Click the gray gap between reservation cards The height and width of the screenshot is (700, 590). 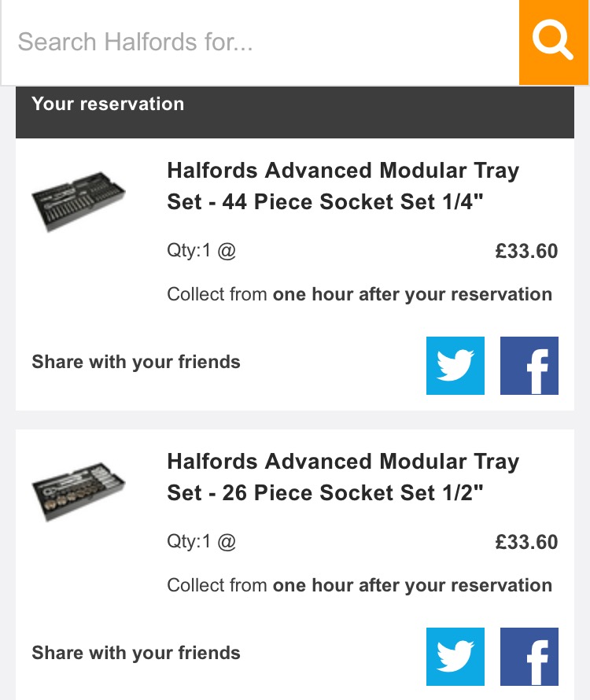point(295,420)
